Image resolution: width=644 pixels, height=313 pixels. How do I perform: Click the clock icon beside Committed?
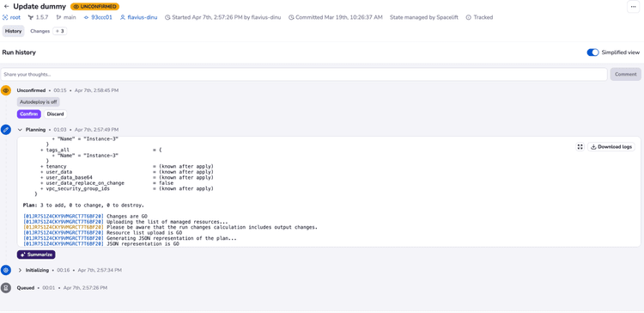coord(291,17)
